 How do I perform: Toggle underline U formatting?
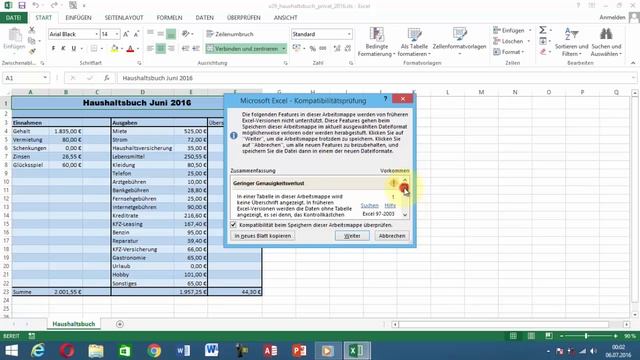point(73,49)
